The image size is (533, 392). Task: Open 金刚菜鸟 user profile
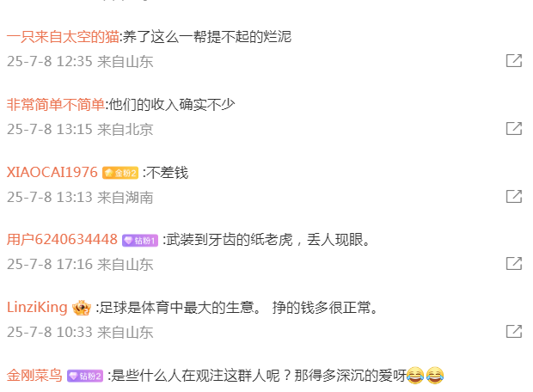tap(34, 376)
